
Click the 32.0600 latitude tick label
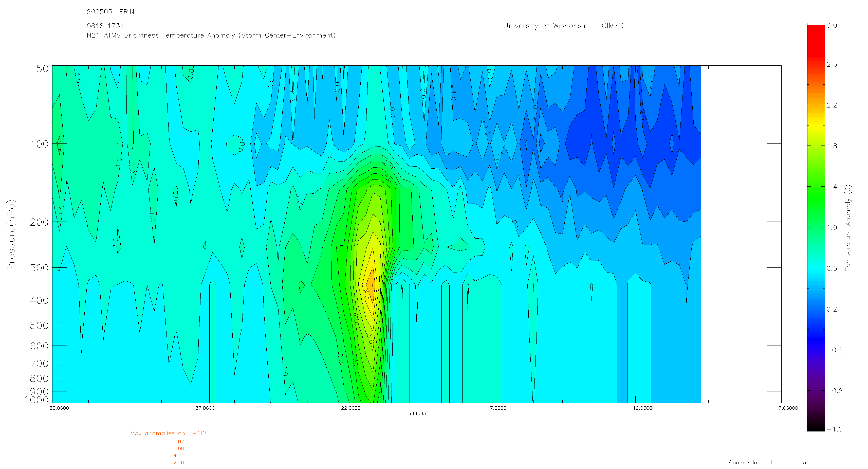coord(59,408)
